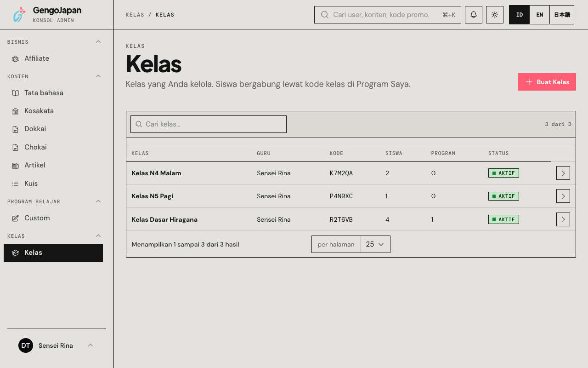The height and width of the screenshot is (368, 588).
Task: Click the first Kelas breadcrumb link
Action: click(x=135, y=15)
